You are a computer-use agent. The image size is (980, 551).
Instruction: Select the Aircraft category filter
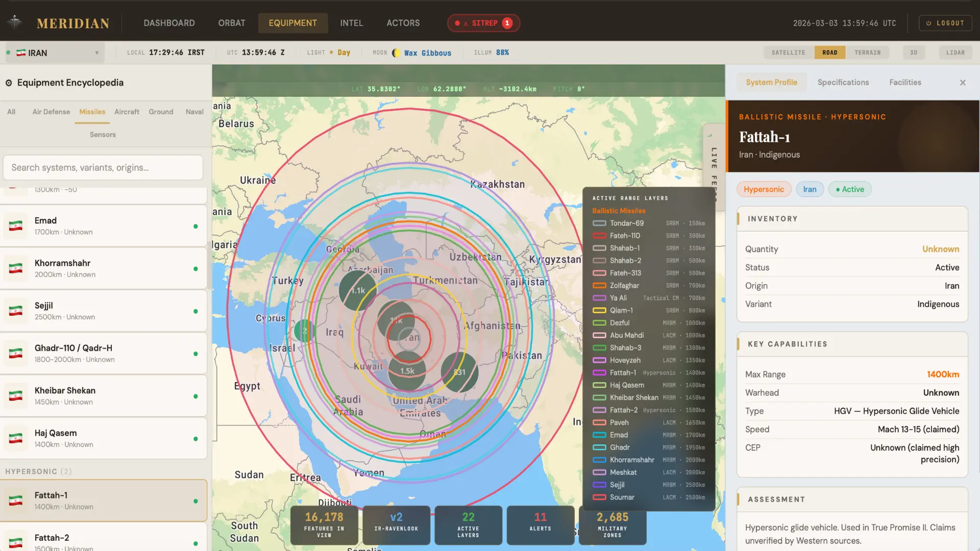coord(127,112)
